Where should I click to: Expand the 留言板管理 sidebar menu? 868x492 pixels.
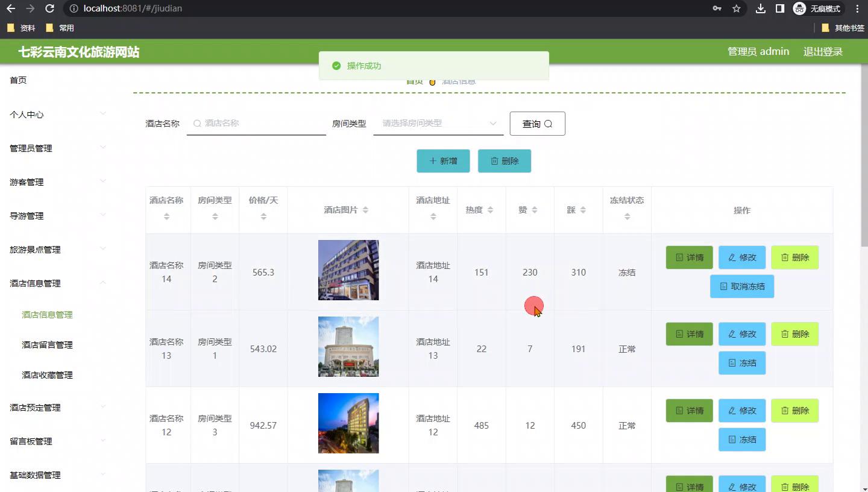point(58,441)
